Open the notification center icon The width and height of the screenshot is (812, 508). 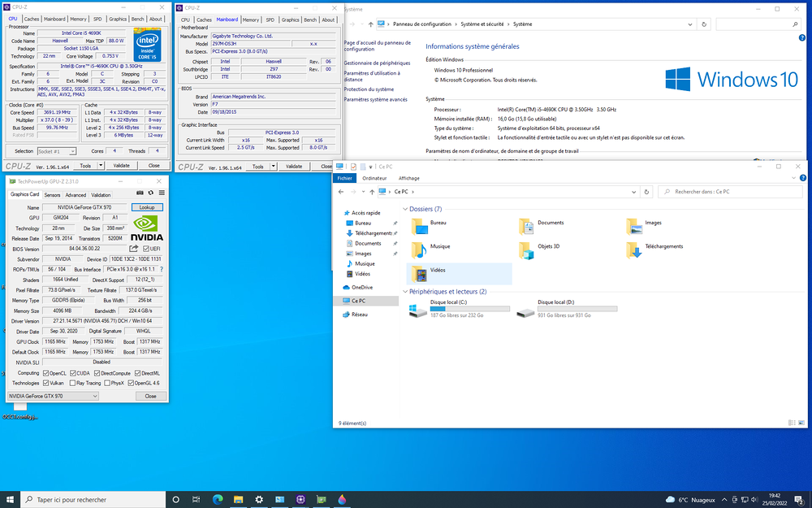[799, 500]
